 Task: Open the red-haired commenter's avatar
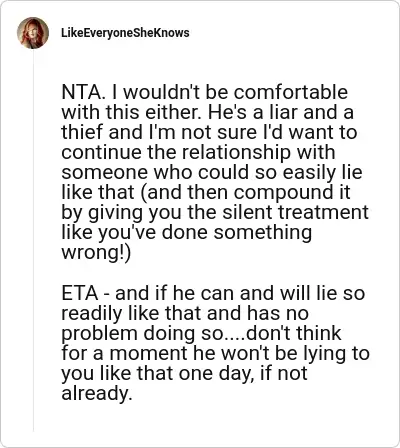pyautogui.click(x=33, y=33)
